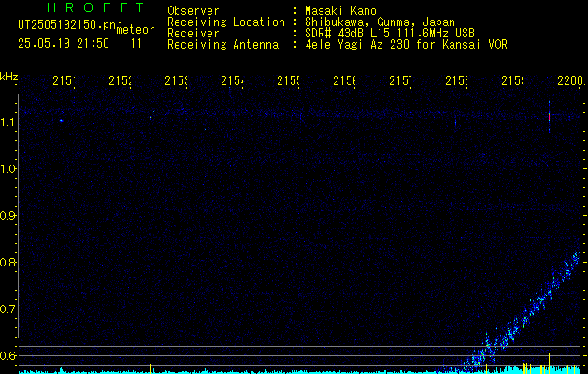Click the 1.1 frequency axis label
The image size is (588, 374).
tap(7, 122)
